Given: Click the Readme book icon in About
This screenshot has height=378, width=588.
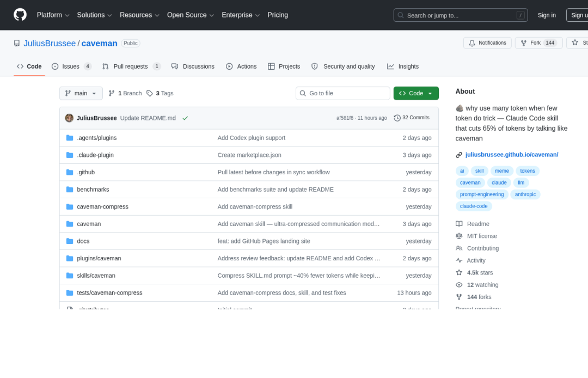Looking at the screenshot, I should 459,223.
